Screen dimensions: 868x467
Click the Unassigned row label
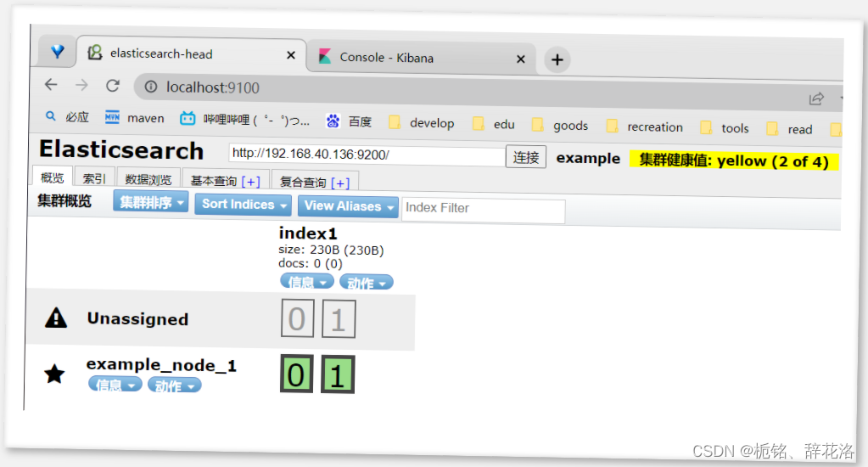(x=137, y=318)
